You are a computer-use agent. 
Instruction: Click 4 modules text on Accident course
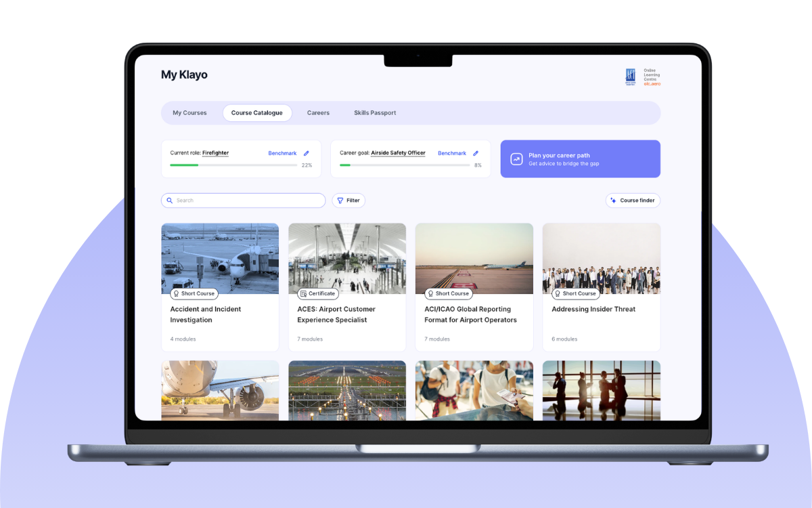coord(183,339)
